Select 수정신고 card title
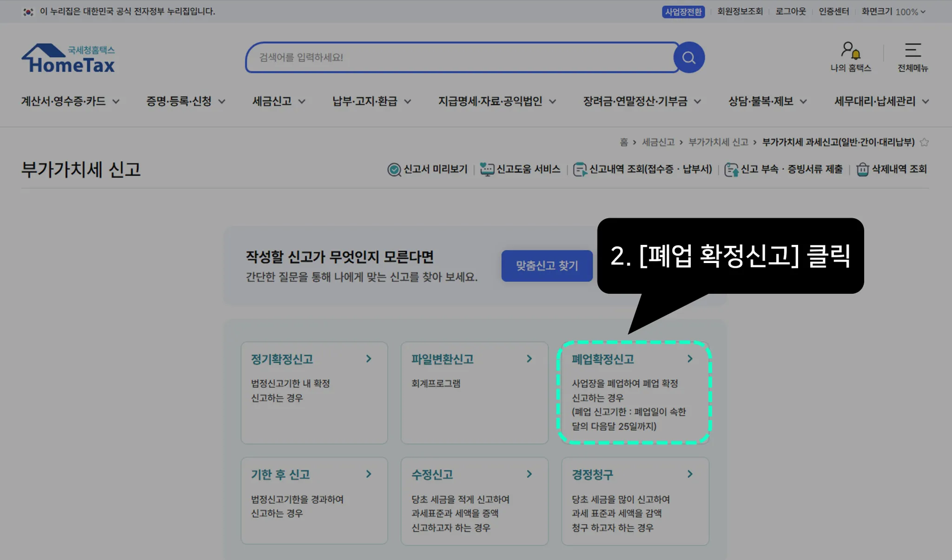Screen dimensions: 952x560 (432, 474)
